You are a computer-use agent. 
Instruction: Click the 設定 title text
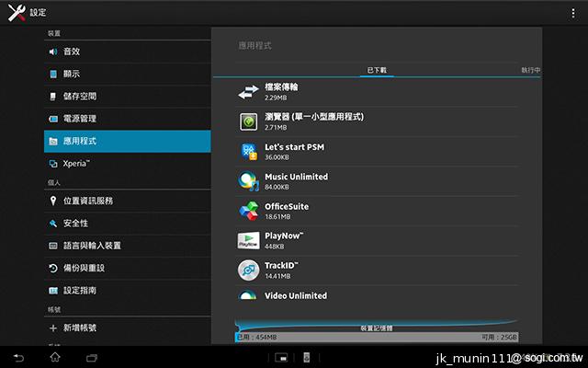tap(38, 13)
